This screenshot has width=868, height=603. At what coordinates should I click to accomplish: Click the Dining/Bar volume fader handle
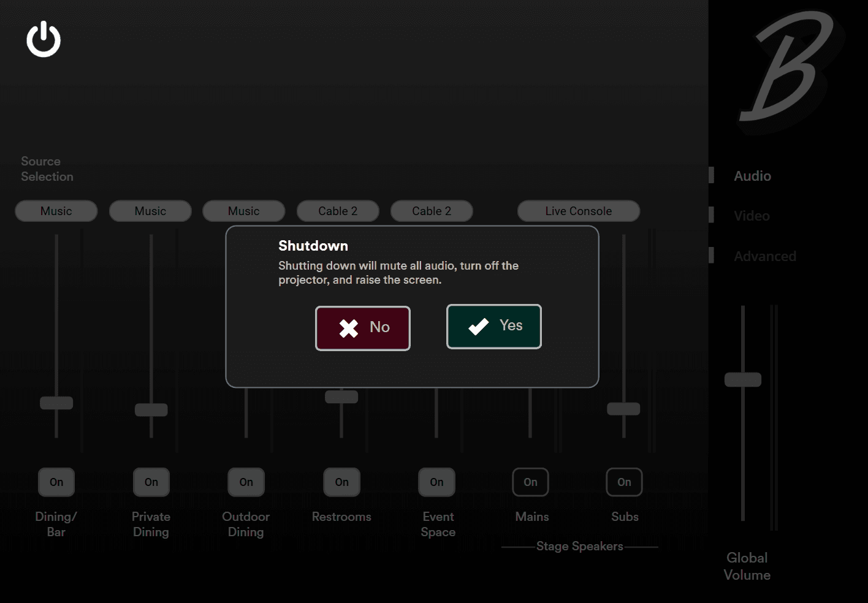coord(56,403)
